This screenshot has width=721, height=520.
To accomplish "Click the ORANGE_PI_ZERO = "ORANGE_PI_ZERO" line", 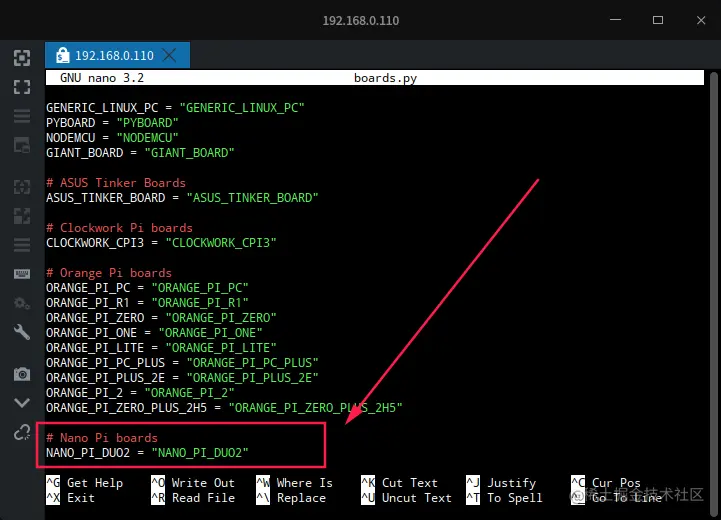I will (161, 318).
